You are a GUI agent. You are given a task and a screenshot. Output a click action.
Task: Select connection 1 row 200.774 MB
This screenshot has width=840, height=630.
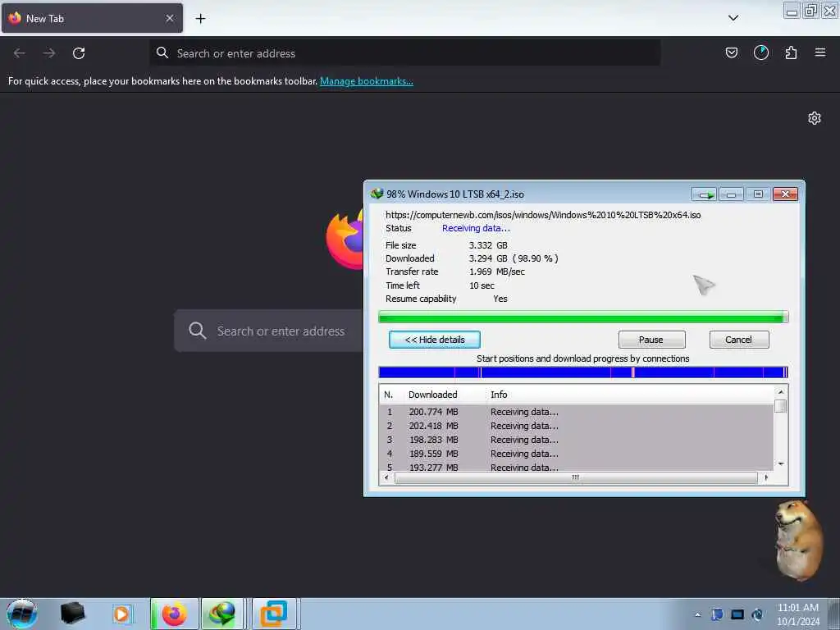(x=577, y=412)
